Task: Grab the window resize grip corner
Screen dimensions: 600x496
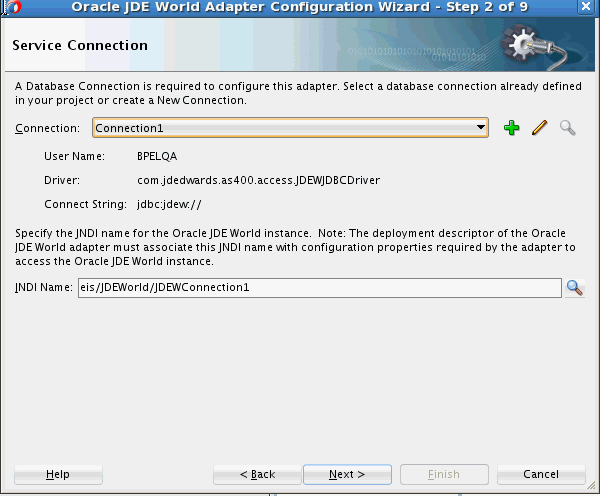Action: (592, 486)
